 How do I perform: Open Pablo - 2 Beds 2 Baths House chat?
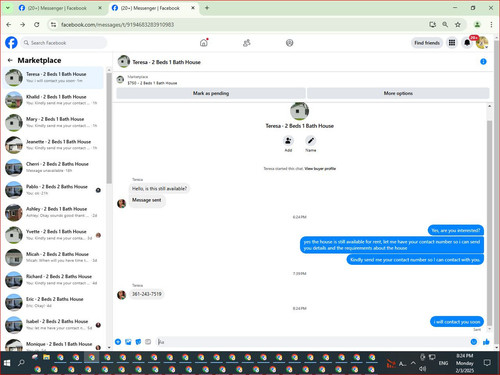coord(53,190)
